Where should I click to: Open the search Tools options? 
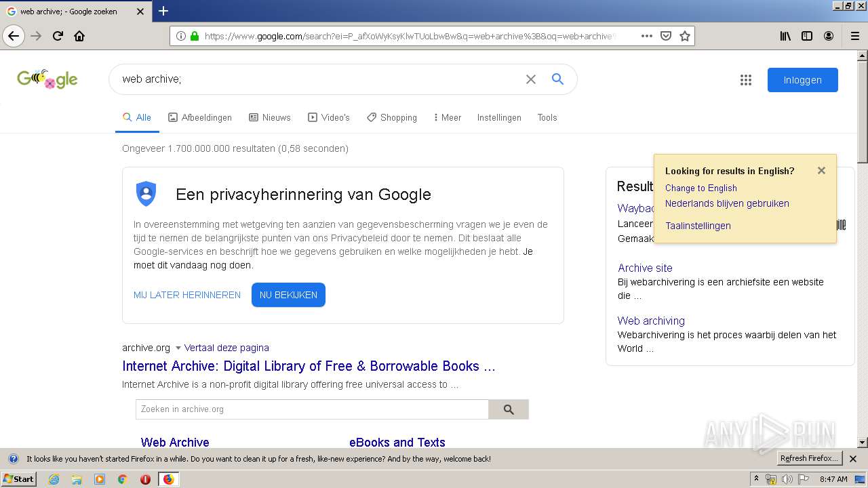point(547,117)
